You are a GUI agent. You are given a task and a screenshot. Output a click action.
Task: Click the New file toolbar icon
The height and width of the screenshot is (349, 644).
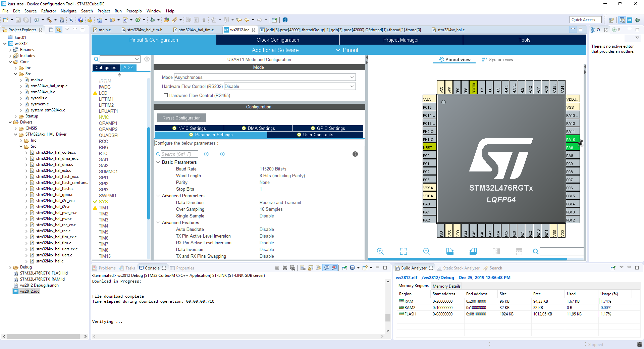(5, 20)
